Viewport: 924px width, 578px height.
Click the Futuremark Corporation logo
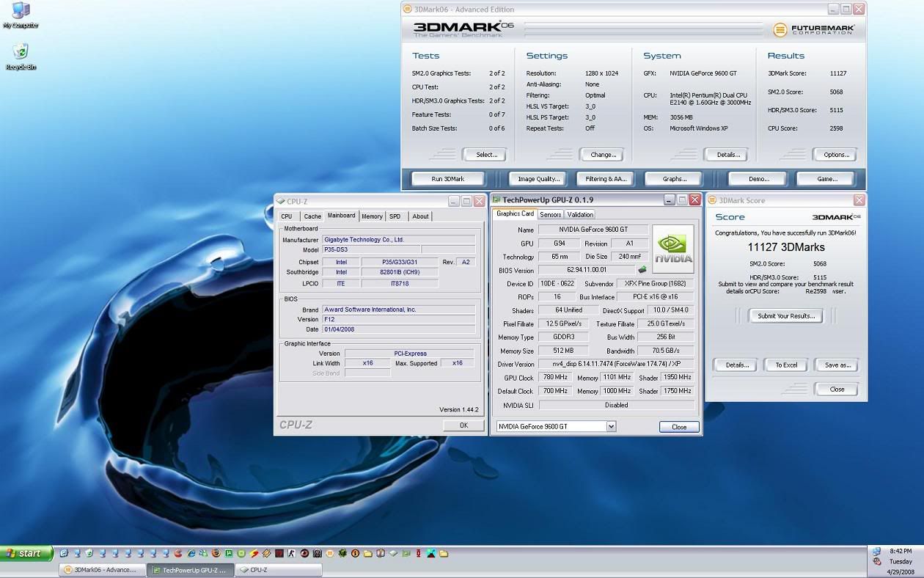[x=813, y=30]
